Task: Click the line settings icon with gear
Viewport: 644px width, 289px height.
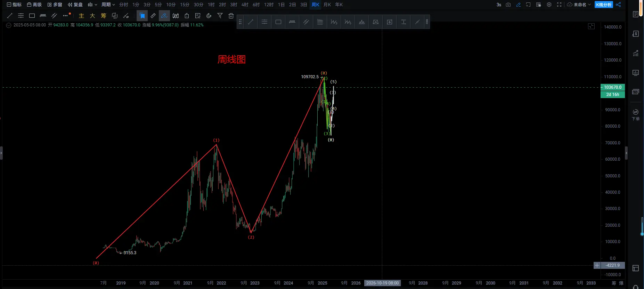Action: click(x=126, y=16)
